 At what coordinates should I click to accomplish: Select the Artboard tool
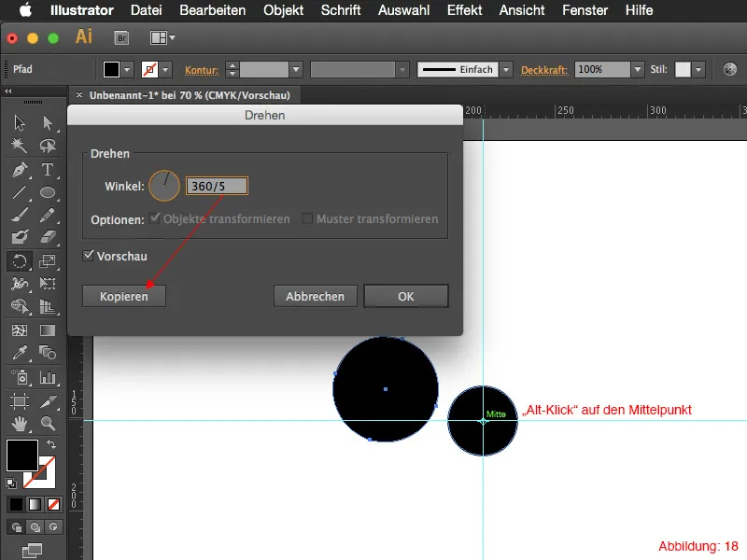click(x=20, y=401)
